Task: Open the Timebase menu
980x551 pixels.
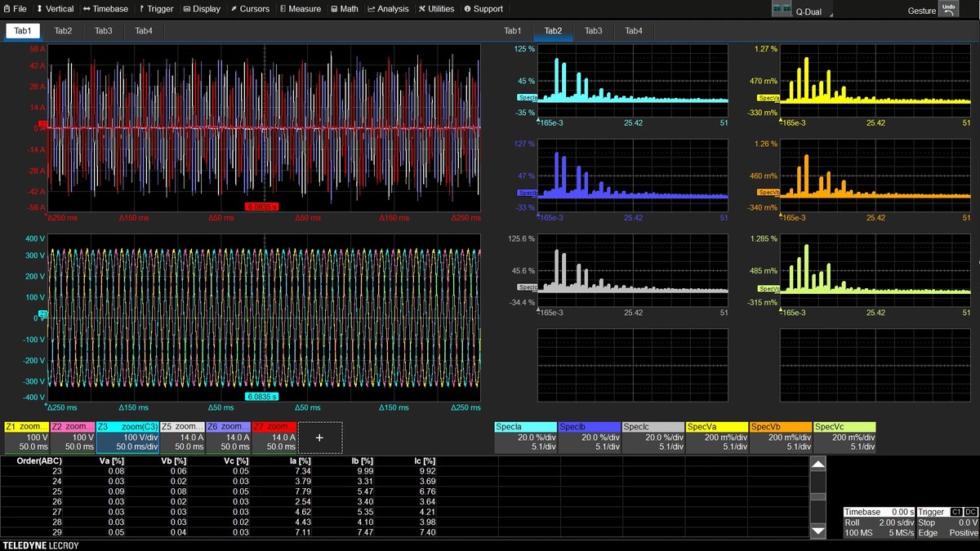Action: point(106,9)
